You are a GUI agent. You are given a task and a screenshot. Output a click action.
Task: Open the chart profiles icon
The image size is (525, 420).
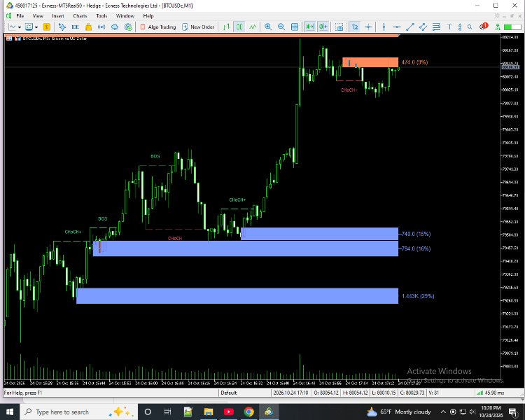pyautogui.click(x=29, y=27)
